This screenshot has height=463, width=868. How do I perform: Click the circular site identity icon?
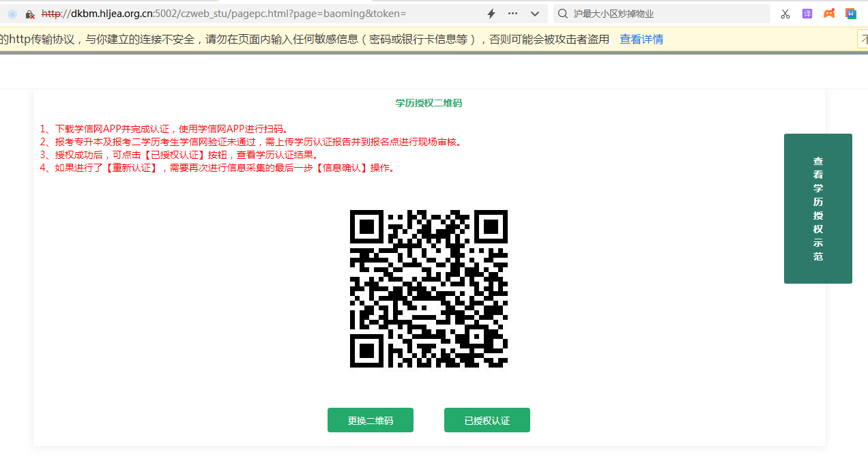point(12,14)
